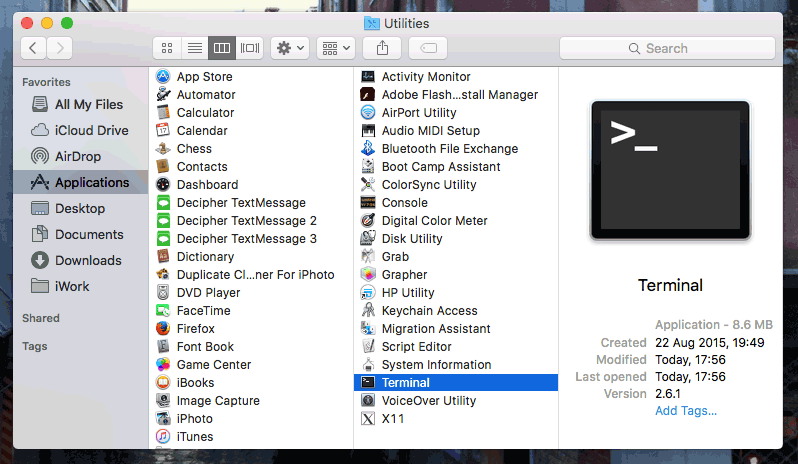Go forward with the toolbar arrow
The height and width of the screenshot is (464, 798).
[60, 48]
